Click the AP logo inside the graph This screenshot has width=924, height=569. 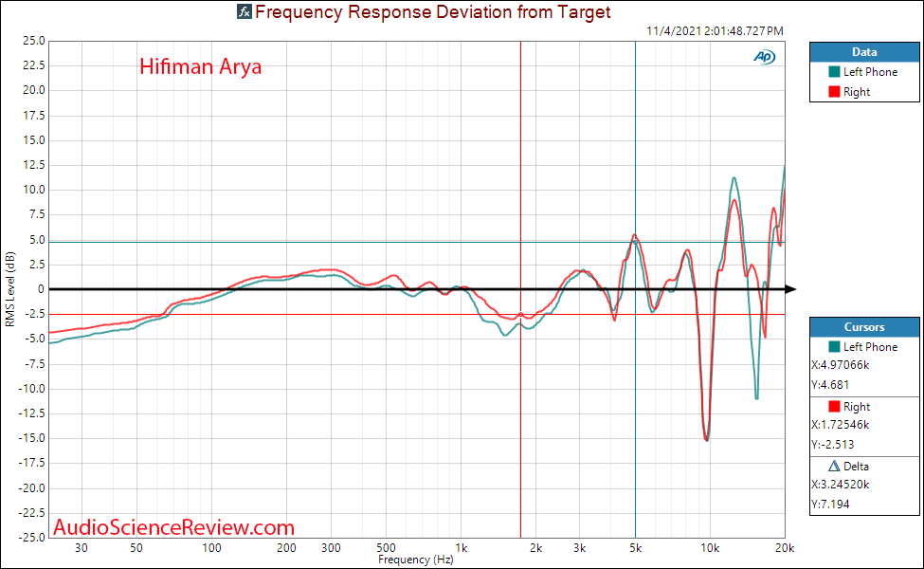pyautogui.click(x=764, y=57)
